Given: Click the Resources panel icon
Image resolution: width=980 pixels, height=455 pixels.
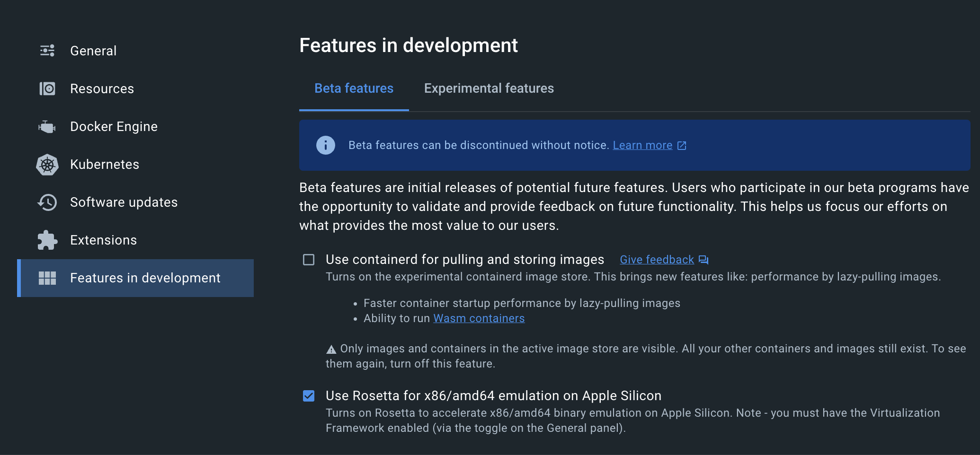Looking at the screenshot, I should tap(47, 88).
